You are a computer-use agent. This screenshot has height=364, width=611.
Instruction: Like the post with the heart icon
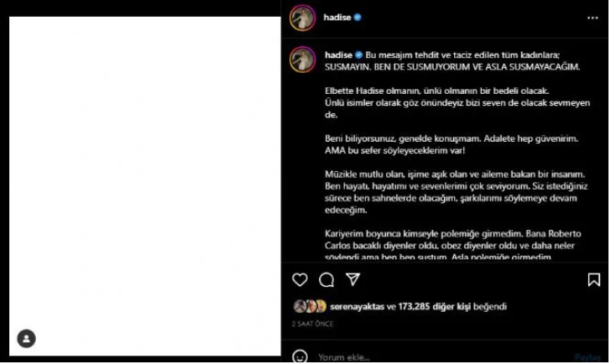point(300,280)
